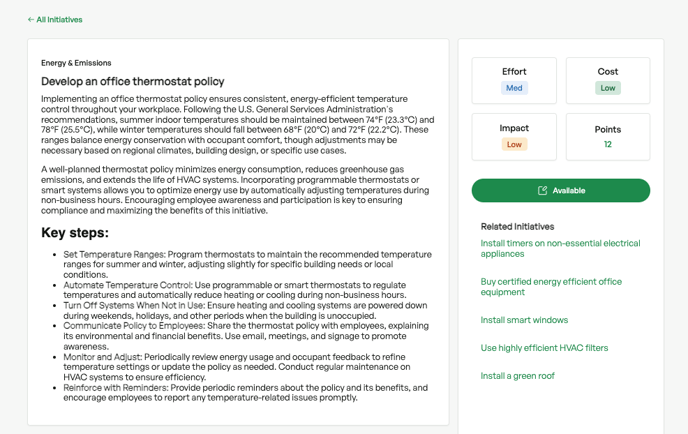Open 'Buy certified energy efficient office equipment'

point(551,287)
